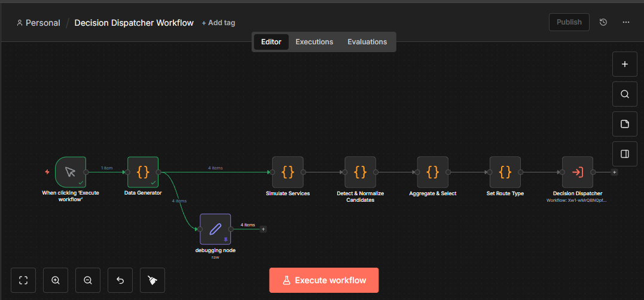Select the debugging node edit icon

pyautogui.click(x=215, y=229)
